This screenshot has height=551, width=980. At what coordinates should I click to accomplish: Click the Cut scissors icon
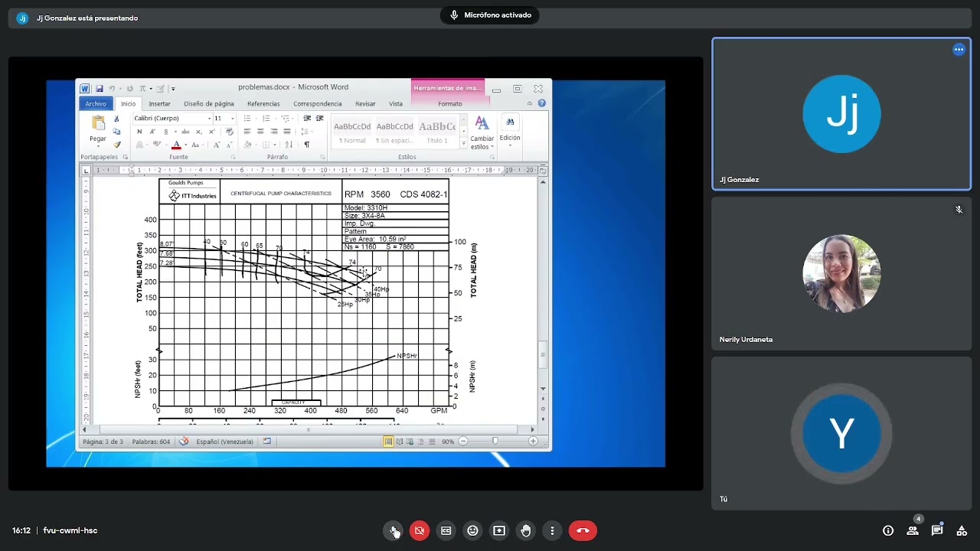point(116,119)
